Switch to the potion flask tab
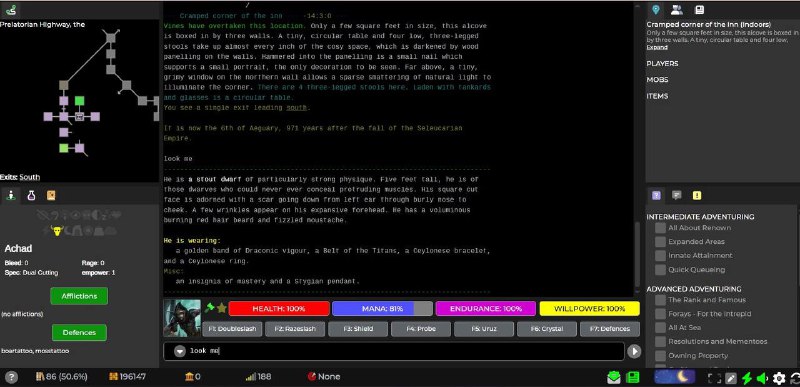Image resolution: width=800 pixels, height=387 pixels. point(31,195)
